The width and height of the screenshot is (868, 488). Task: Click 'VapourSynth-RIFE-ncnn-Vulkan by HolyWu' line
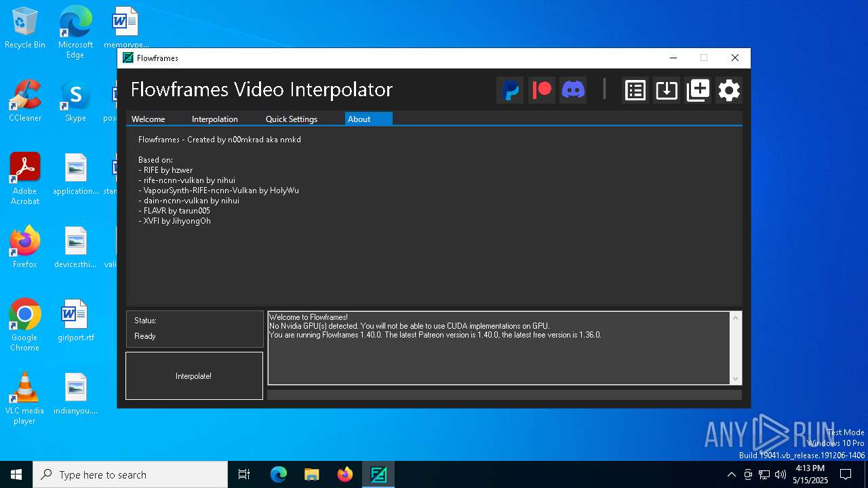[x=219, y=190]
